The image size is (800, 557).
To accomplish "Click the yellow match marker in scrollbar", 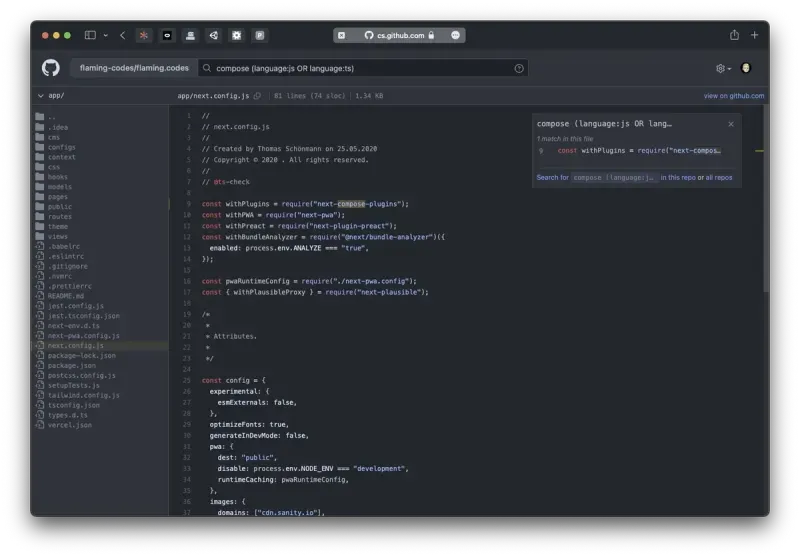I will pos(759,151).
